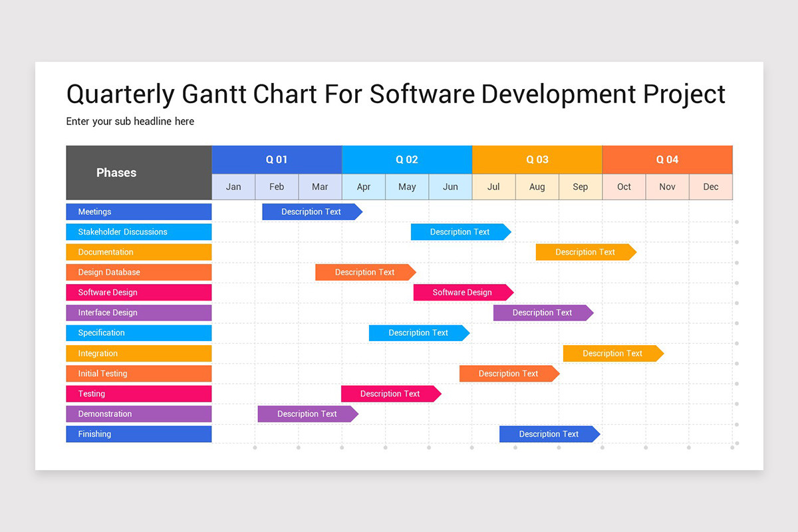Click the Jan month cell
This screenshot has height=532, width=798.
tap(233, 187)
